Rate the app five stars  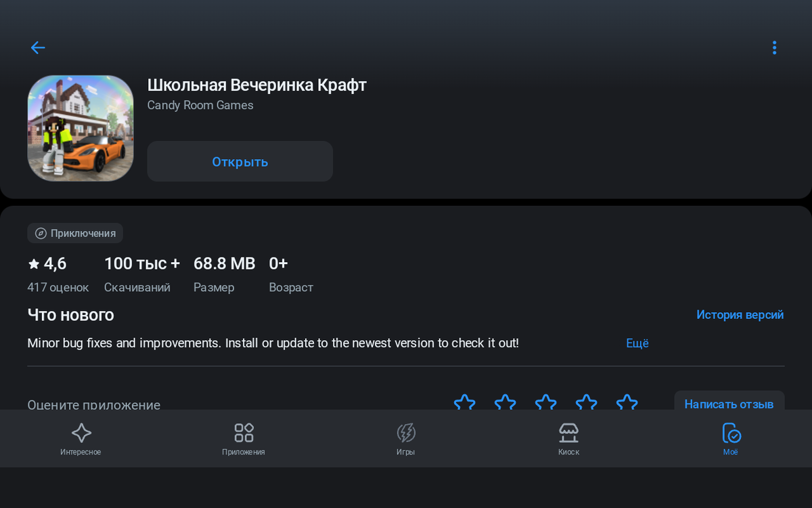pos(627,402)
